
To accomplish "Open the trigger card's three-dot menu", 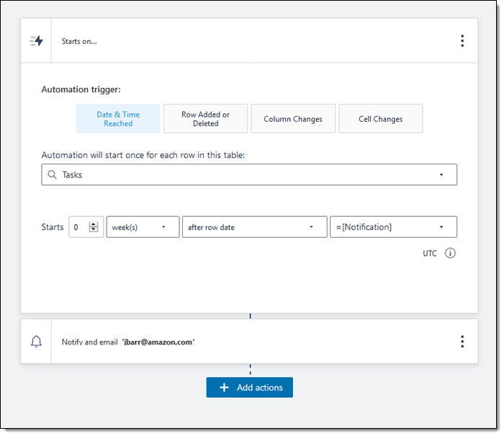I will point(462,41).
